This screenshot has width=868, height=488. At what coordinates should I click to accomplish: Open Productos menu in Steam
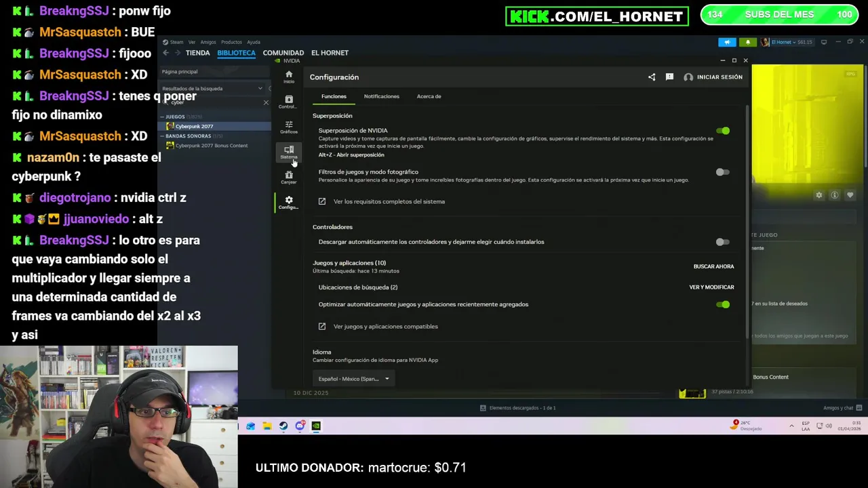(x=231, y=42)
